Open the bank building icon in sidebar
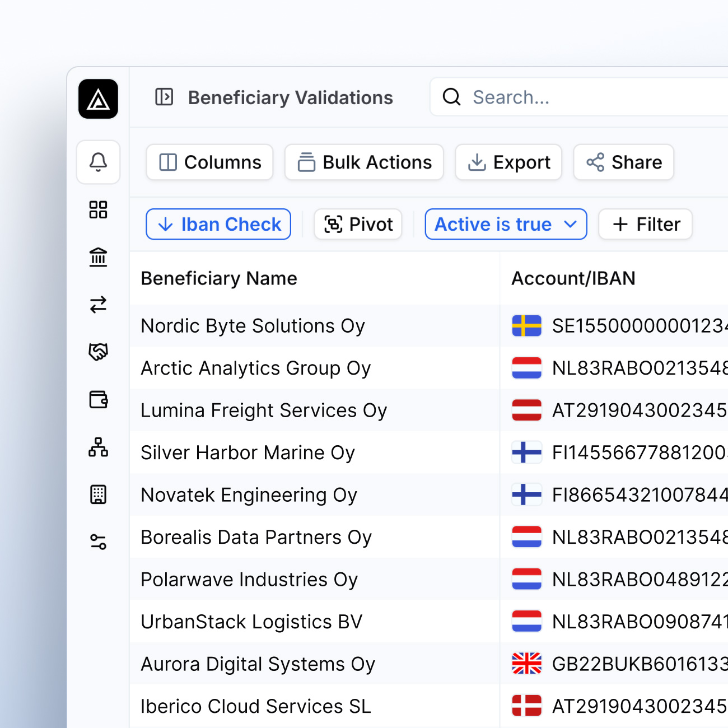 [x=98, y=257]
